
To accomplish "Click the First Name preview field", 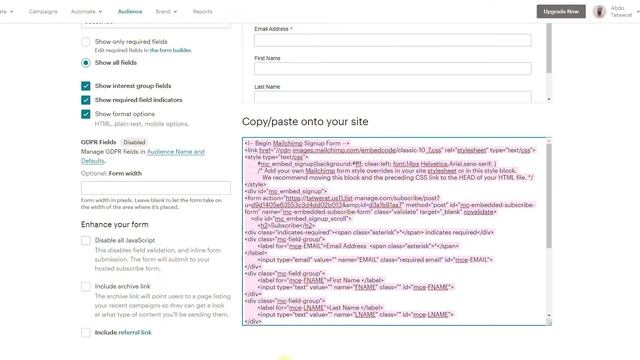I will 393,69.
